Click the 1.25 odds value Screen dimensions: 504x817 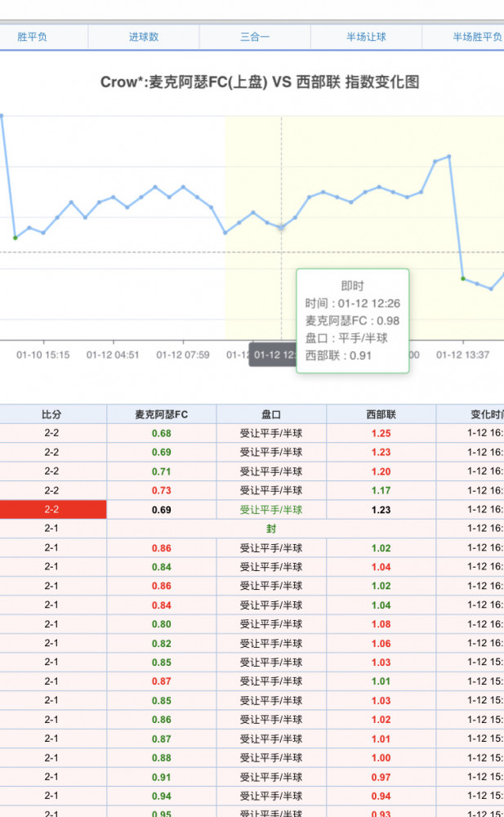click(381, 434)
